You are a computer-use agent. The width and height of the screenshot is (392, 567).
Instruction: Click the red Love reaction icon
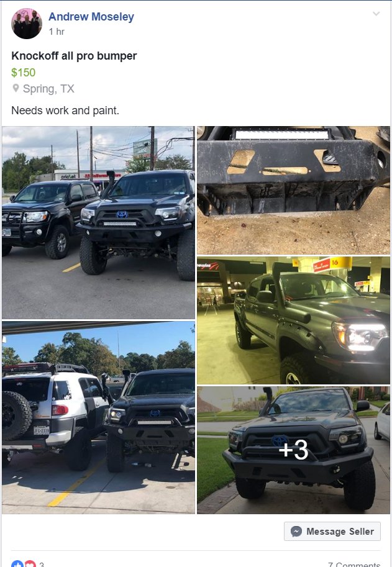tap(30, 564)
